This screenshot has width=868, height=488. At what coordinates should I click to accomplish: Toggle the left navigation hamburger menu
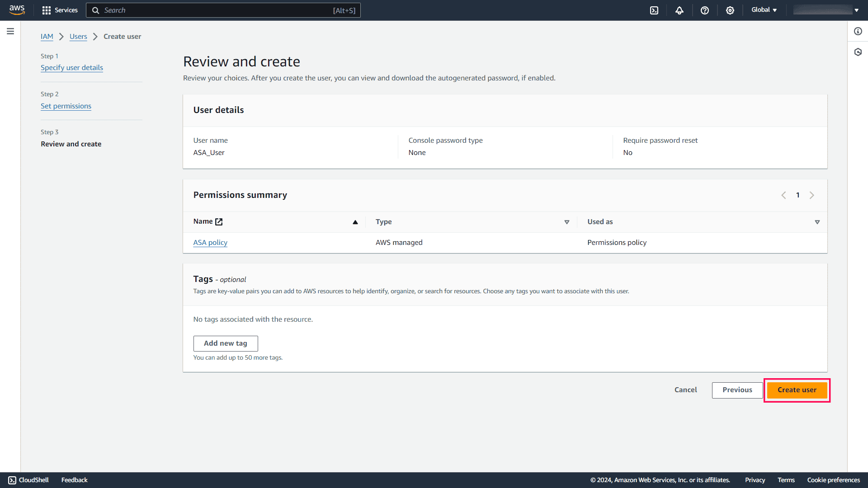10,31
